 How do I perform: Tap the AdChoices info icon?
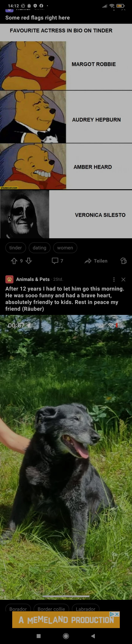112,614
